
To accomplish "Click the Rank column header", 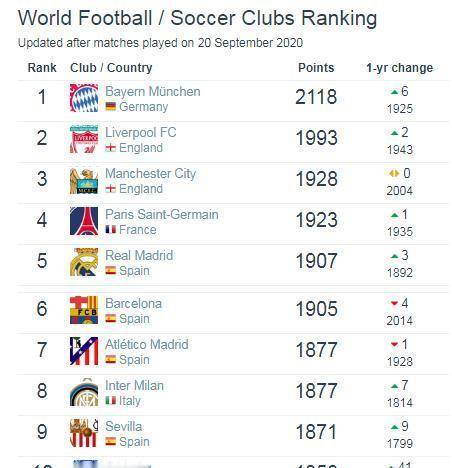I will pos(42,68).
